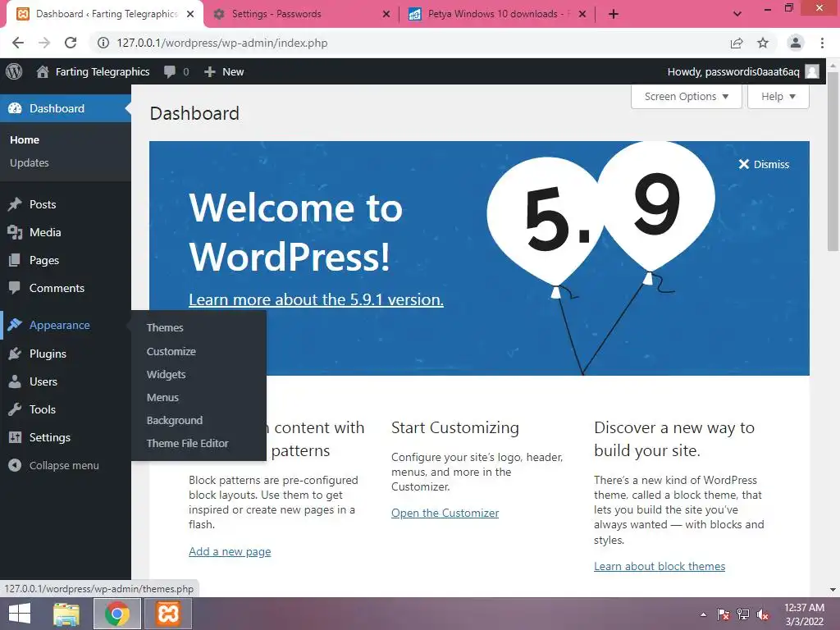The image size is (840, 630).
Task: Click the scrollbar down arrow
Action: click(x=833, y=590)
